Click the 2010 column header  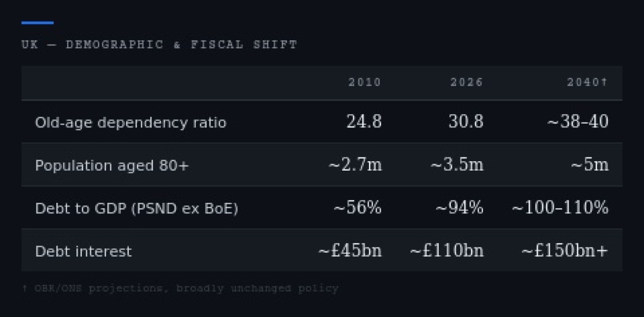364,82
